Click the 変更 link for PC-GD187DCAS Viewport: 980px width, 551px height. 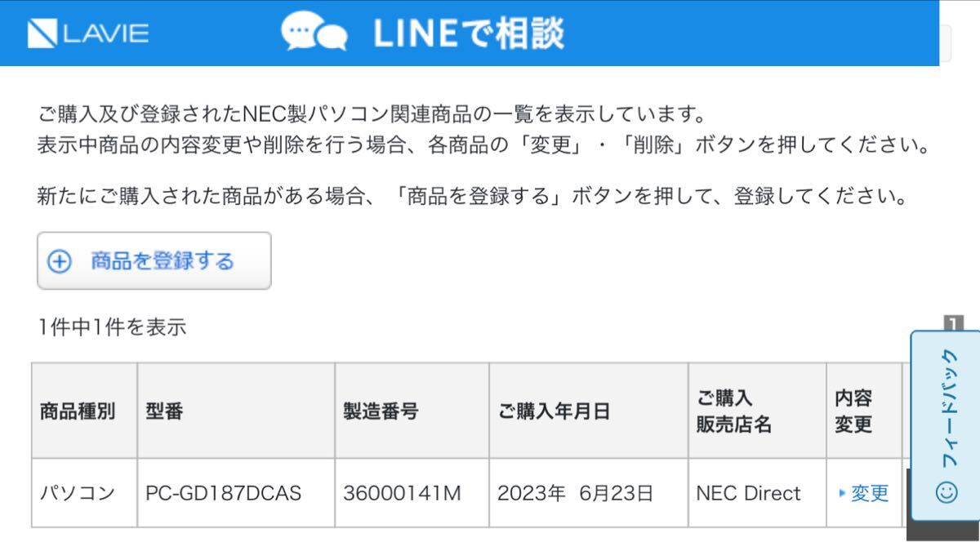coord(870,493)
